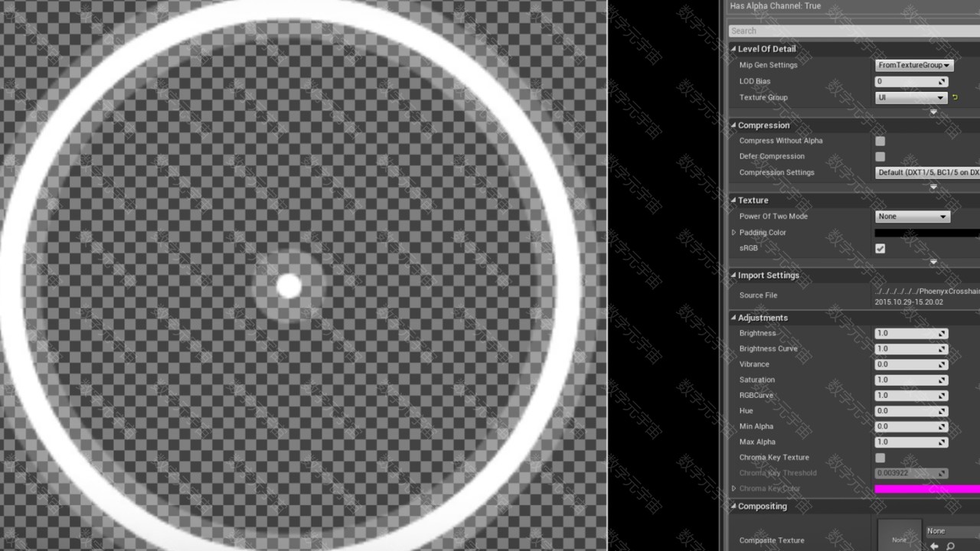Collapse the Import Settings section

tap(733, 275)
